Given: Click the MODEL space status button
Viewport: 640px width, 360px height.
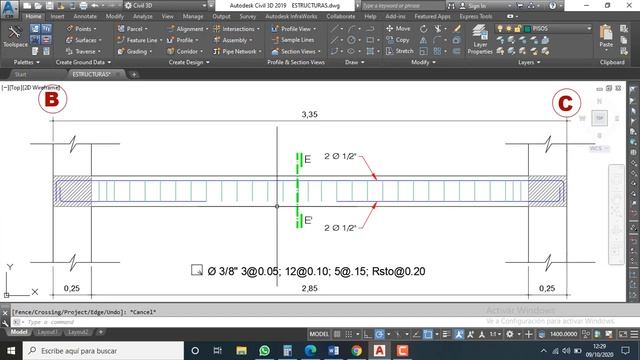Looking at the screenshot, I should 319,334.
